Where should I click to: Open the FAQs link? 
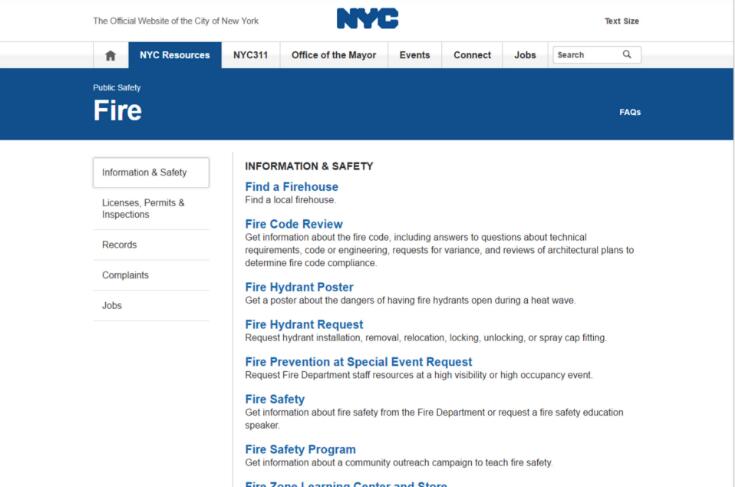(630, 112)
